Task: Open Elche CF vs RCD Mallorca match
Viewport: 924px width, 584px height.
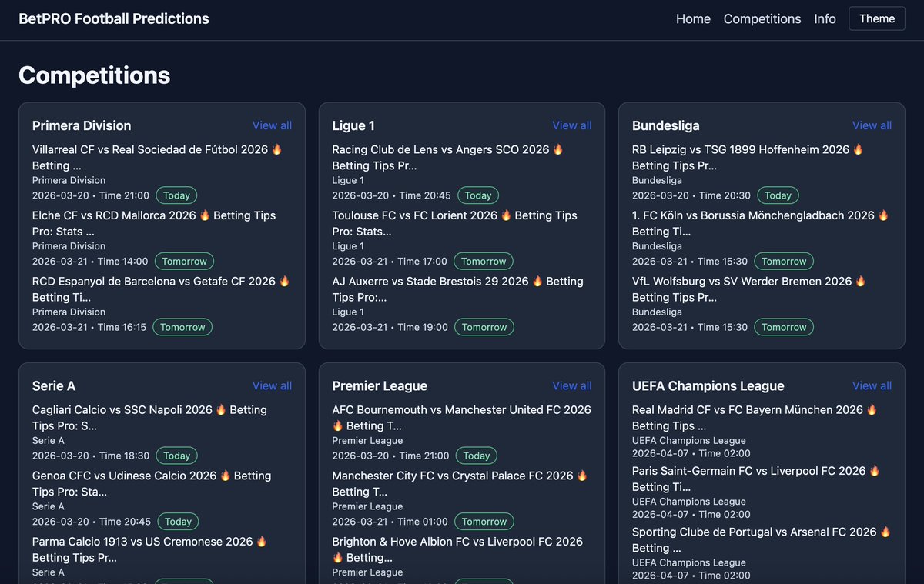Action: pos(154,223)
